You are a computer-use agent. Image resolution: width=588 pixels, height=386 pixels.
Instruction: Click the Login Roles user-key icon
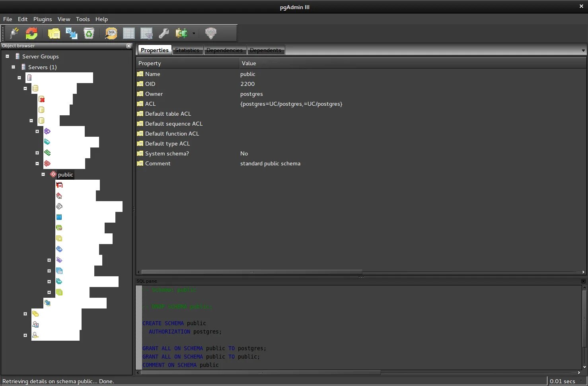(x=35, y=335)
